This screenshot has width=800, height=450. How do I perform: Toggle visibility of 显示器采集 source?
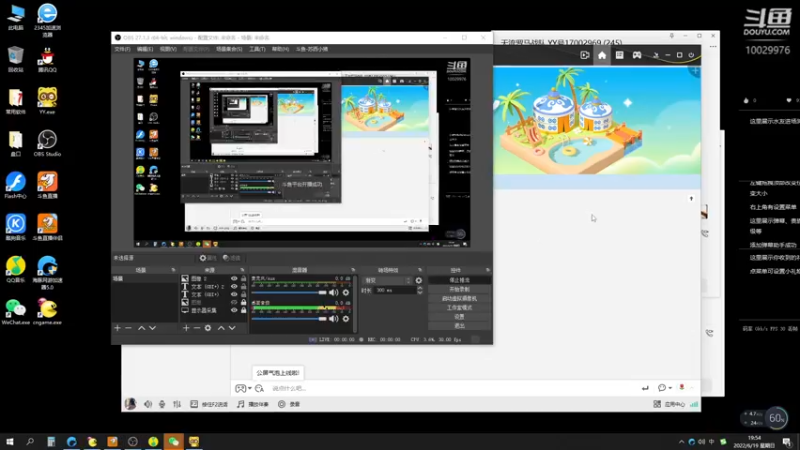point(234,310)
